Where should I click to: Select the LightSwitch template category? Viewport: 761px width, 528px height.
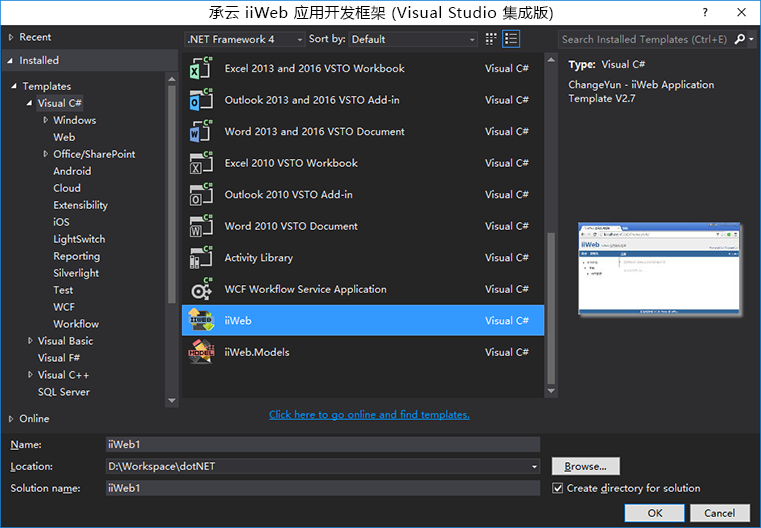tap(79, 239)
